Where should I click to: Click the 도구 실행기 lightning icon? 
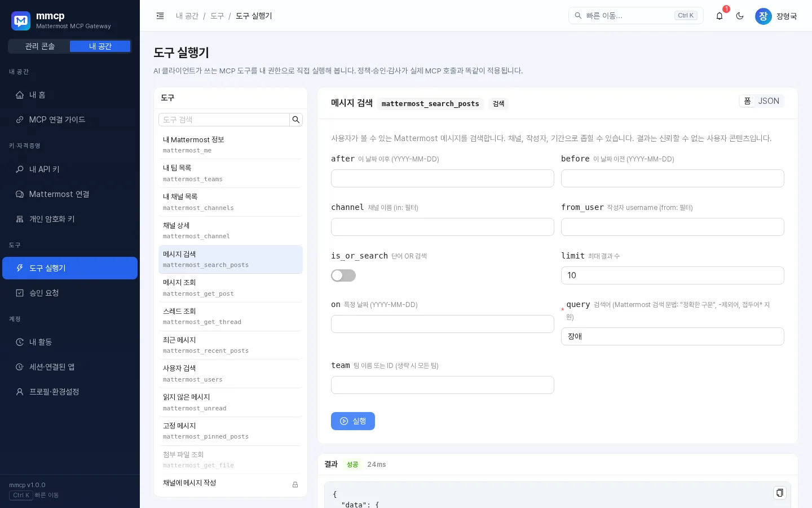click(x=20, y=268)
